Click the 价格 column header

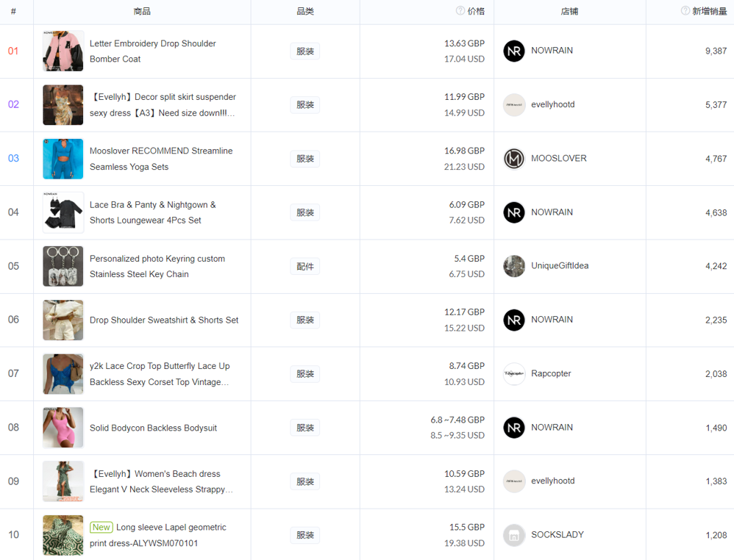click(476, 11)
